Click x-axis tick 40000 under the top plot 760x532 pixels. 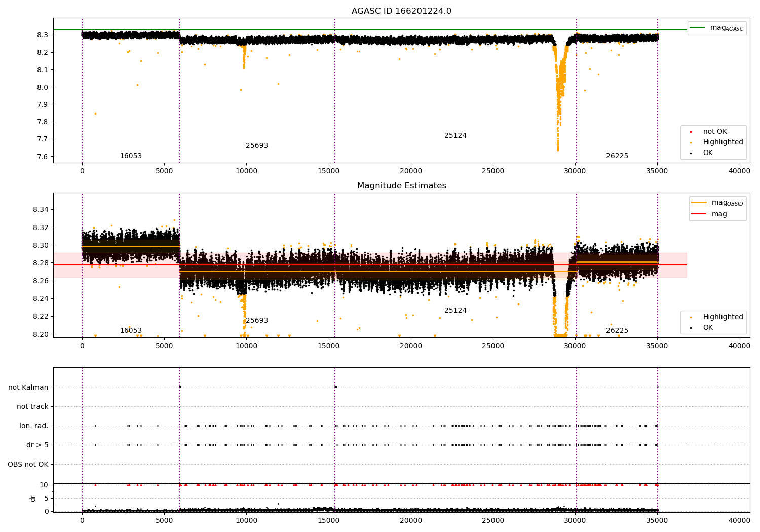pos(739,171)
